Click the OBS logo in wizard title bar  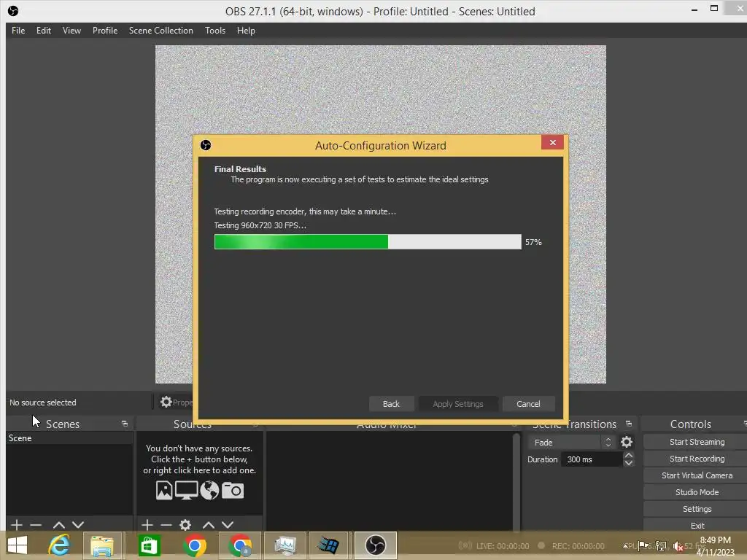[x=206, y=145]
